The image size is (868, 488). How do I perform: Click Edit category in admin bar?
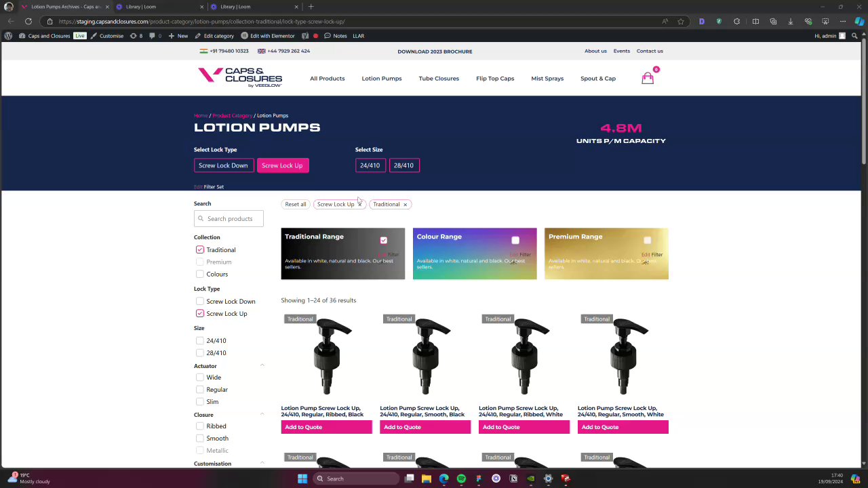coord(214,36)
